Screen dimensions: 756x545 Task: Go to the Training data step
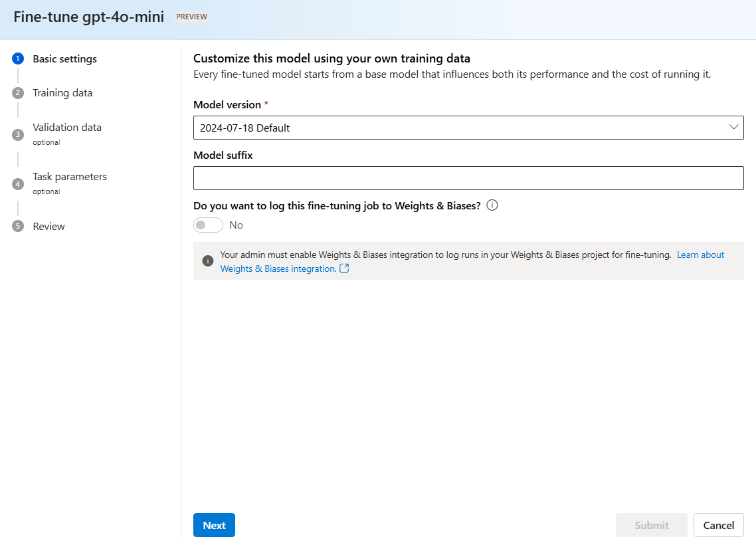pyautogui.click(x=62, y=93)
